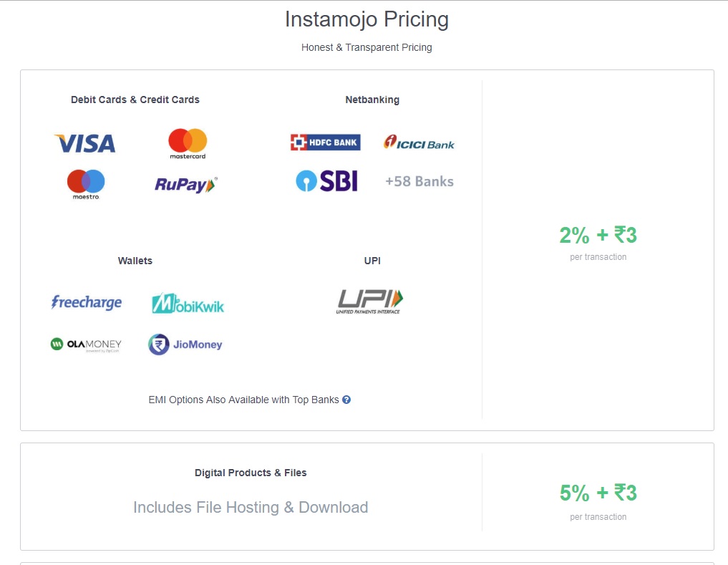Select the MobiKwik wallet logo

(188, 304)
